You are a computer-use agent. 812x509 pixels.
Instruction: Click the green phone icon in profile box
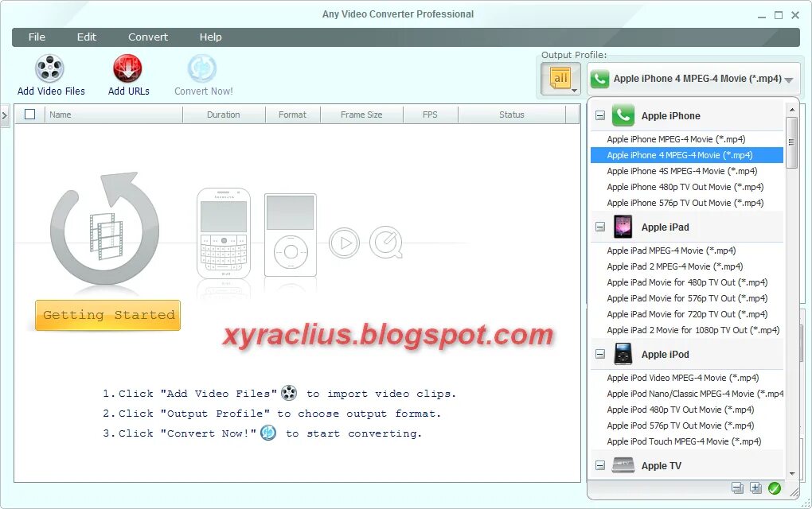[x=599, y=79]
